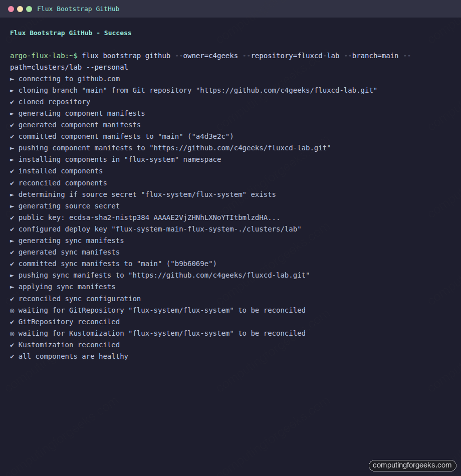
Task: Click the red close window dot
Action: [x=11, y=9]
